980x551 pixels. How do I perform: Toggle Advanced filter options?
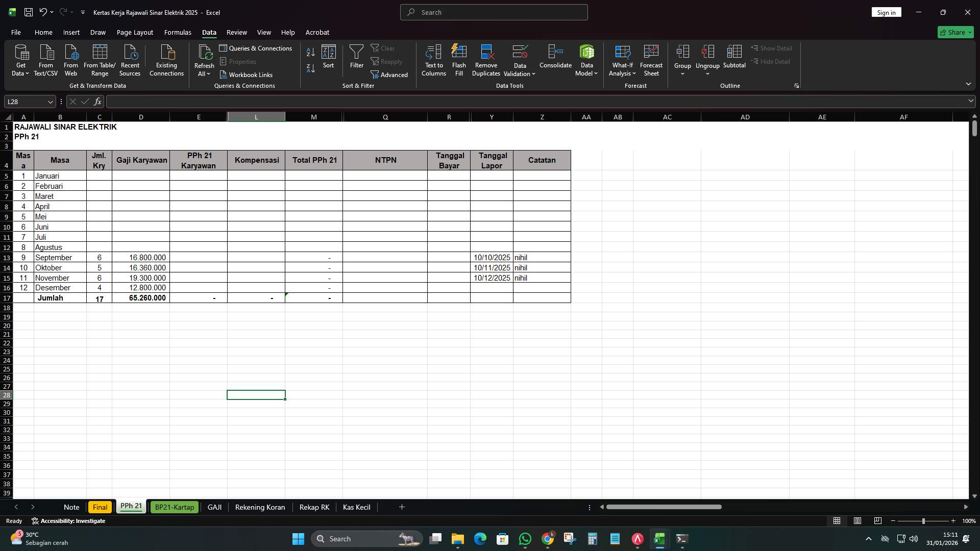[x=389, y=74]
